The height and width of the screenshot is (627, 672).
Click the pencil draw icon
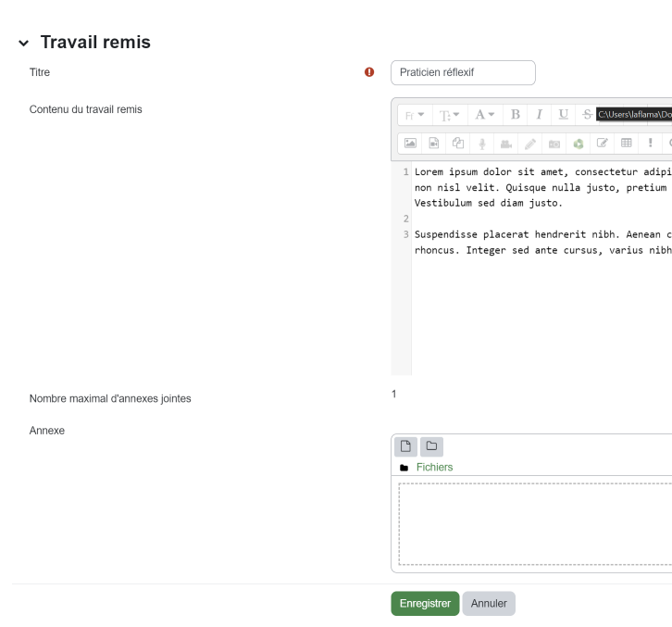[x=530, y=143]
